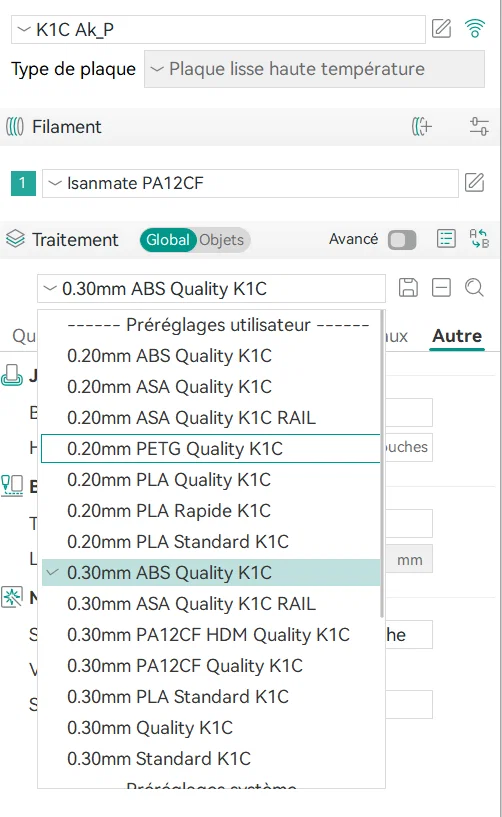Viewport: 502px width, 817px height.
Task: Switch Traitement to Global mode
Action: pyautogui.click(x=167, y=240)
